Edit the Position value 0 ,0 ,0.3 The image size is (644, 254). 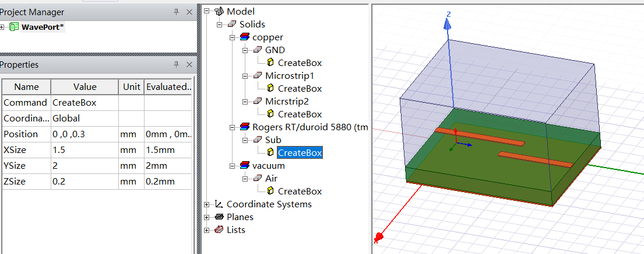point(85,134)
